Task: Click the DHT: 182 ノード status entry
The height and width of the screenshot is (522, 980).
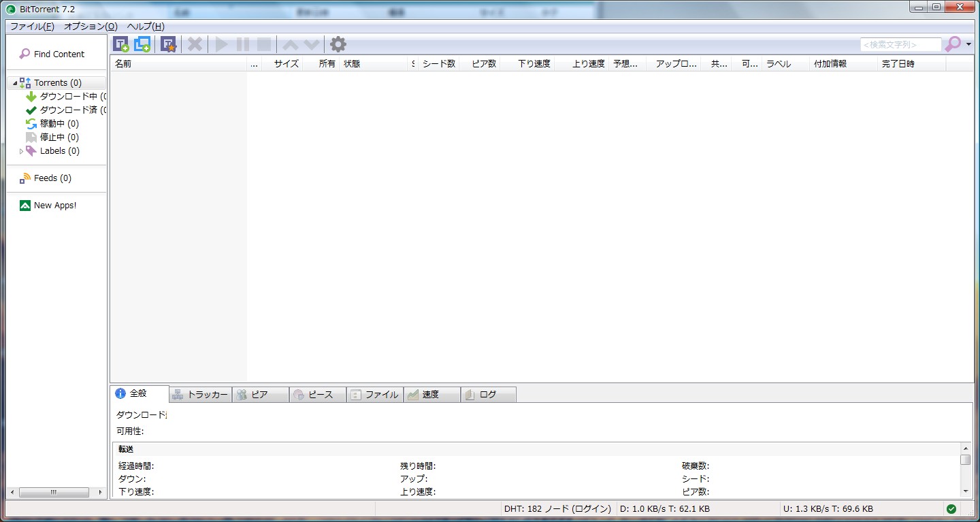Action: tap(557, 509)
